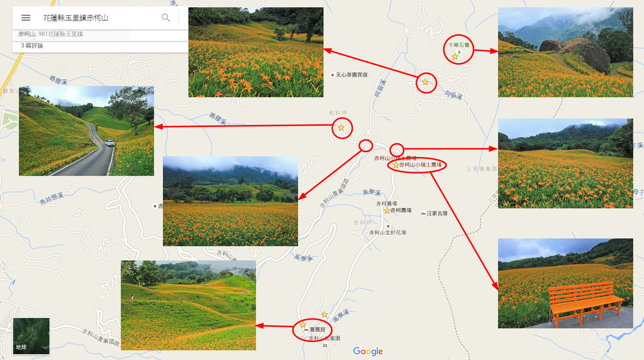Open the winding road photo with white car
644x360 pixels.
click(86, 131)
